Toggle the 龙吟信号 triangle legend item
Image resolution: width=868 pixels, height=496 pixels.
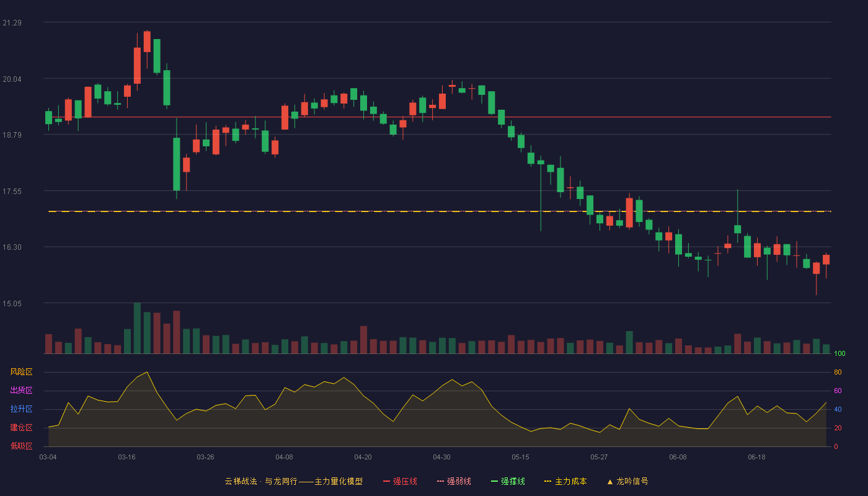(x=627, y=481)
